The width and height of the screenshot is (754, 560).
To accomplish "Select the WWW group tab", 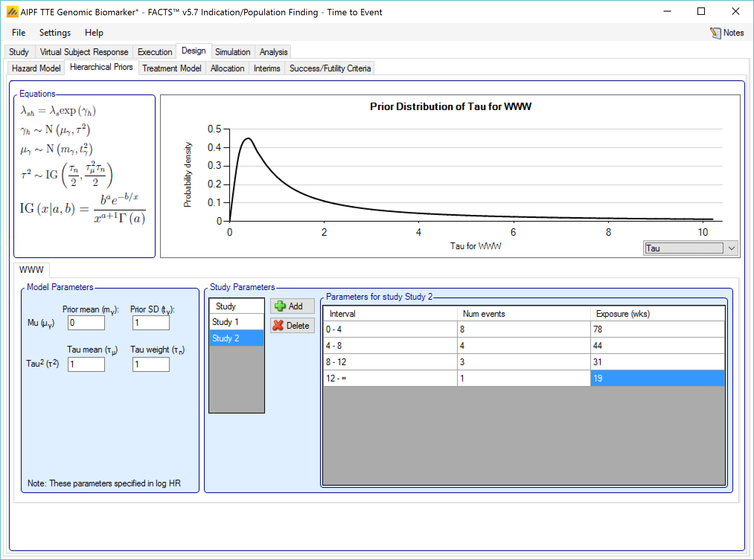I will [x=31, y=270].
